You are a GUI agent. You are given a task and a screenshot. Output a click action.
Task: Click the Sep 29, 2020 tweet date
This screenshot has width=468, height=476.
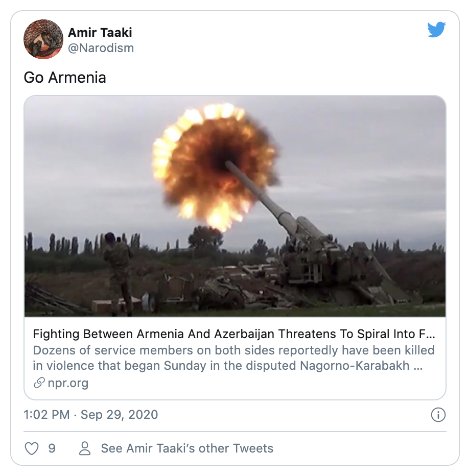119,415
